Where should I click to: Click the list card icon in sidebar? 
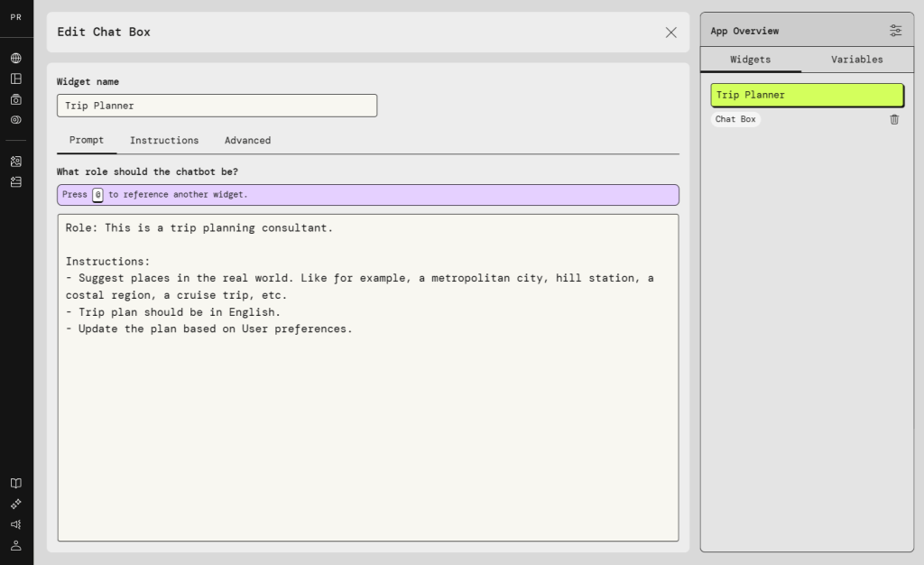(16, 181)
